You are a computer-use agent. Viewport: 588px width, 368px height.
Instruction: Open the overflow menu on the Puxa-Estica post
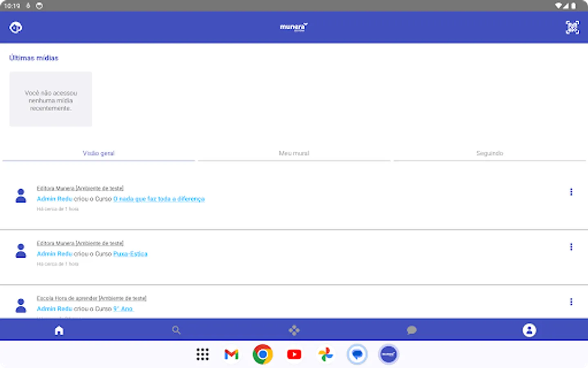(571, 247)
